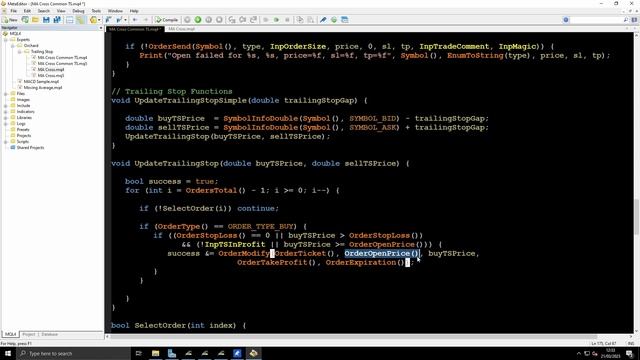The width and height of the screenshot is (640, 360).
Task: Click the Save All icon
Action: point(57,20)
